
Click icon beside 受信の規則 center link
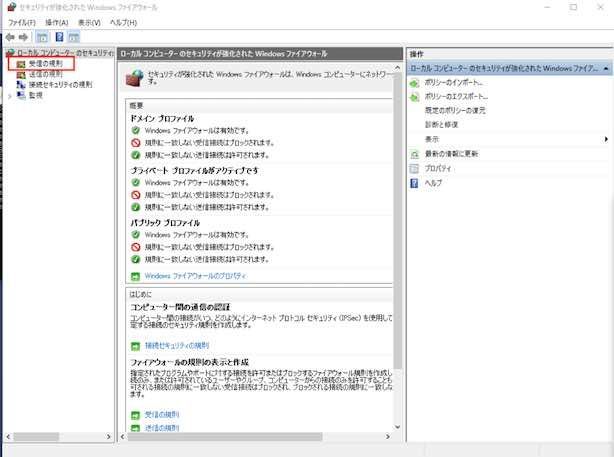point(135,415)
